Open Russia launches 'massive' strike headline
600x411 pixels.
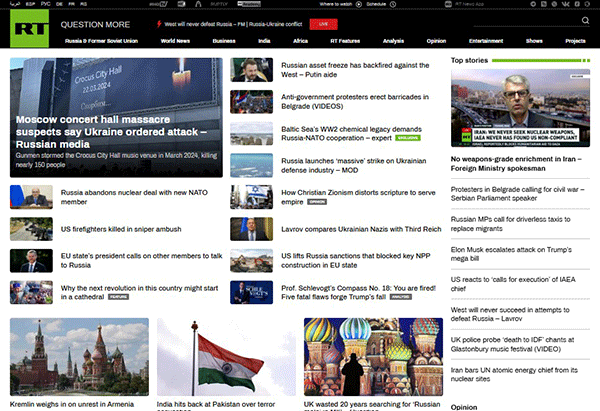(354, 165)
